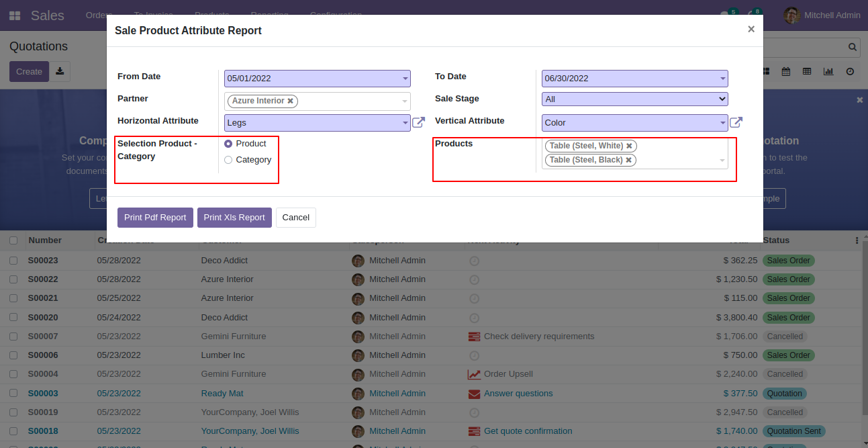Click the Quotation Sent badge for S00018
The width and height of the screenshot is (868, 448).
coord(794,431)
